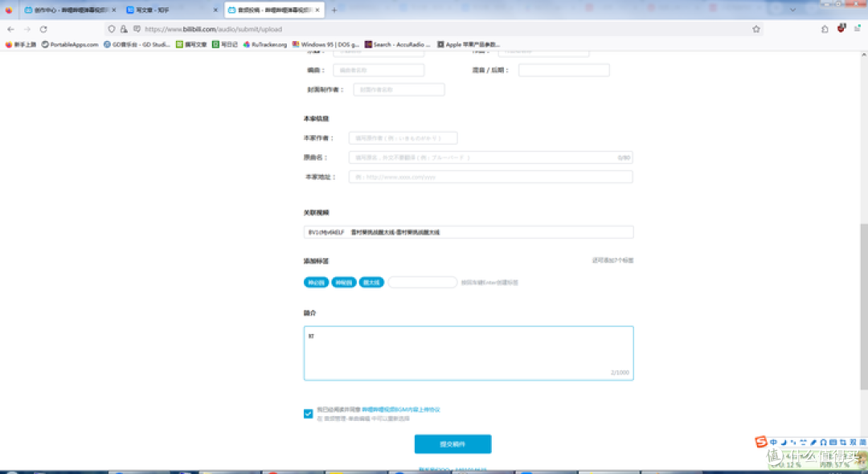Click the page vertical scrollbar thumb
This screenshot has height=474, width=868.
pos(863,306)
